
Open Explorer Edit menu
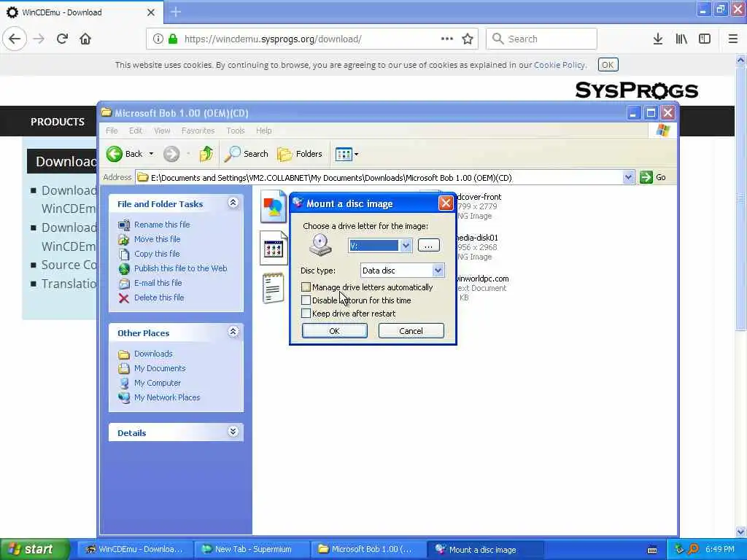coord(135,131)
